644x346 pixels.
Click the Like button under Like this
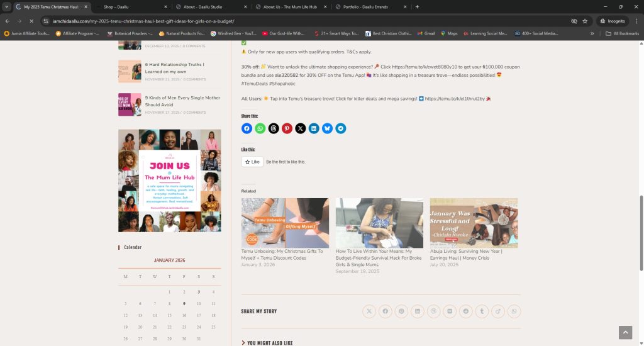point(252,162)
